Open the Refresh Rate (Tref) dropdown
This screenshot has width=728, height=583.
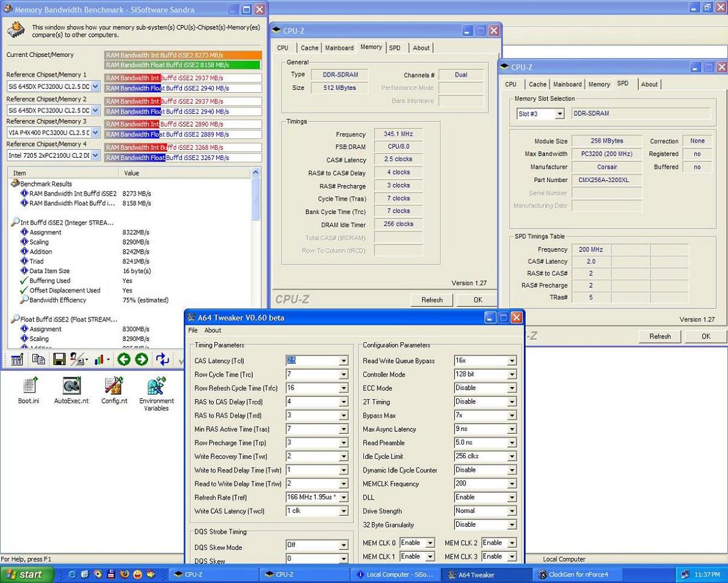(x=343, y=497)
